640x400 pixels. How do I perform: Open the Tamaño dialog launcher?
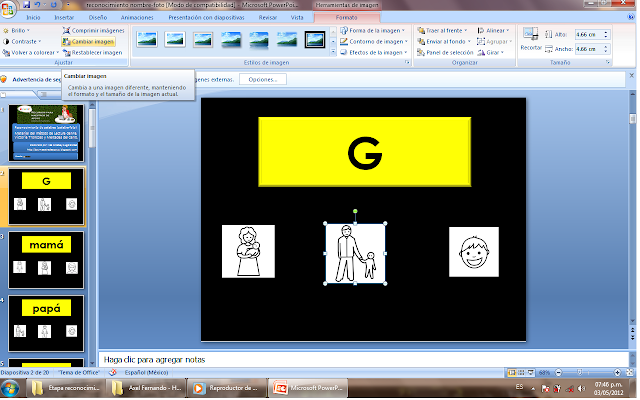click(x=608, y=62)
